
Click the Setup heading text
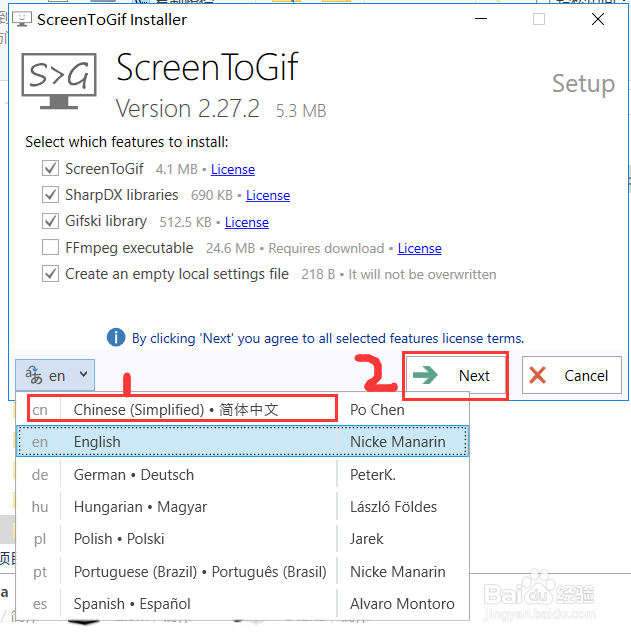[x=584, y=84]
